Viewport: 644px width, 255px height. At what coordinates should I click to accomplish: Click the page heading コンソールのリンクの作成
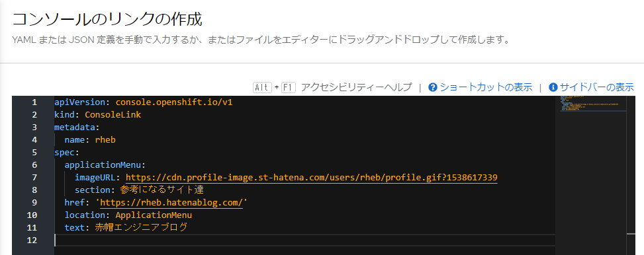point(107,19)
